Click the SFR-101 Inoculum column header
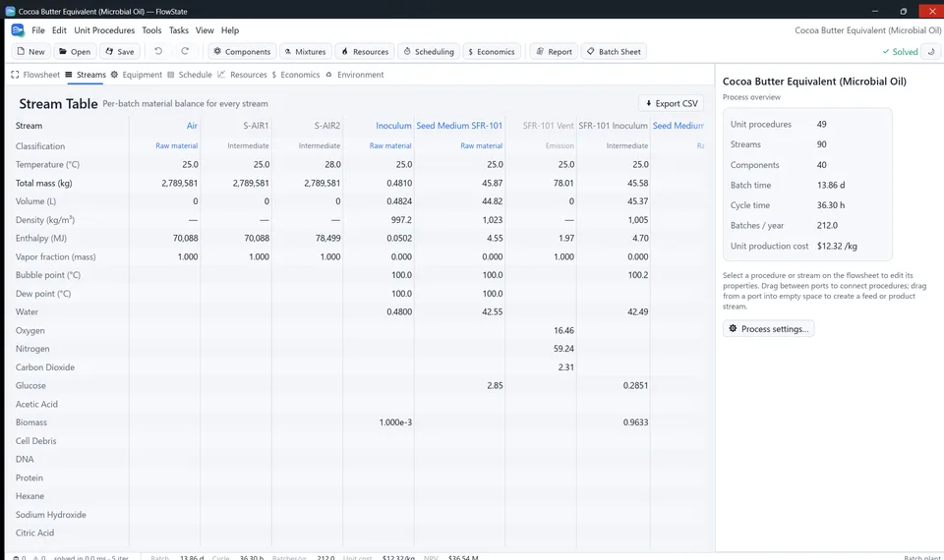 (613, 126)
